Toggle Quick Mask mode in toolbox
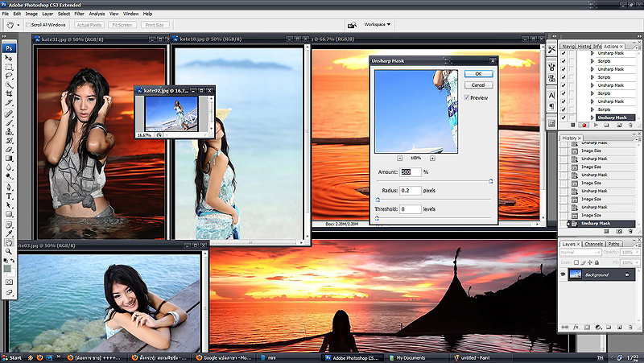Image resolution: width=644 pixels, height=363 pixels. point(9,283)
